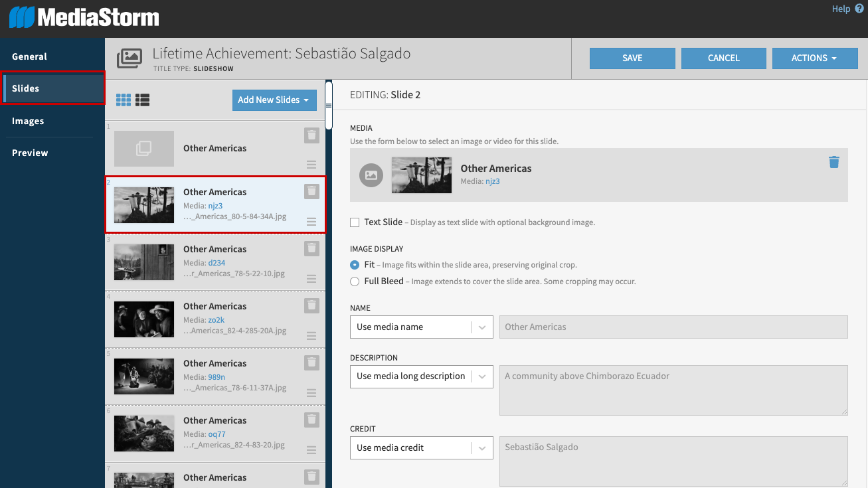Switch slide list to list view
Viewport: 868px width, 488px height.
coord(142,100)
